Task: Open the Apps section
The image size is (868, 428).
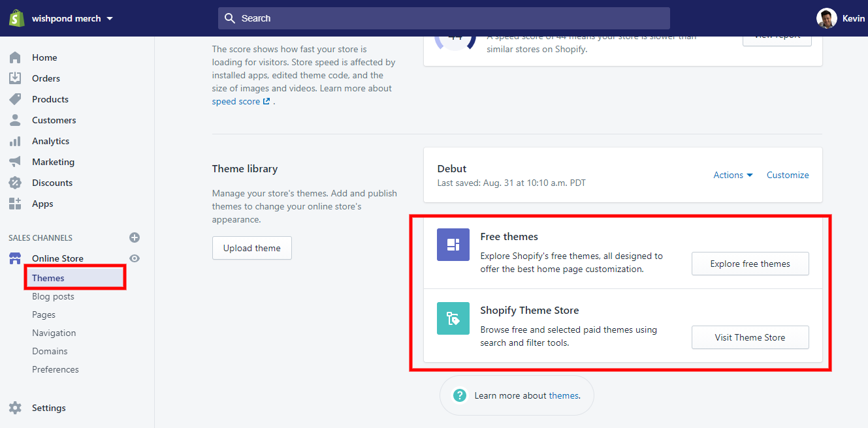Action: click(x=42, y=204)
